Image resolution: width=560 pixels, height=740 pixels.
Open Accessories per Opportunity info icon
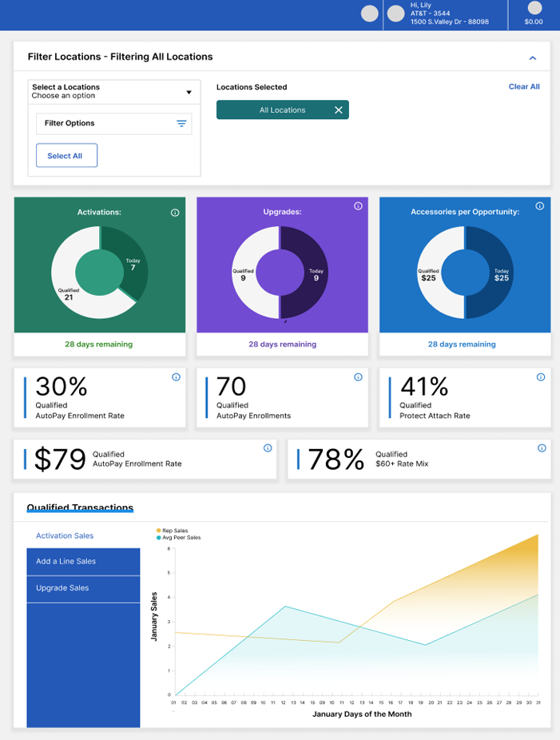(x=540, y=206)
